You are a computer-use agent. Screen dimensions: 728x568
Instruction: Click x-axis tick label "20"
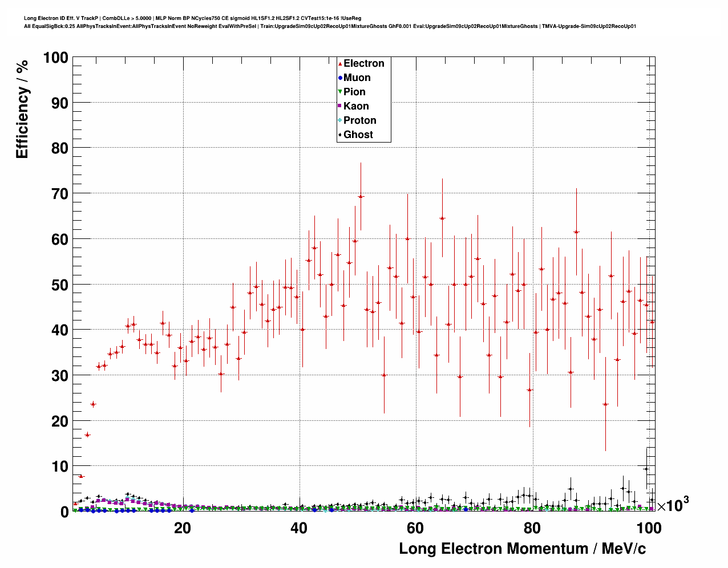coord(183,528)
